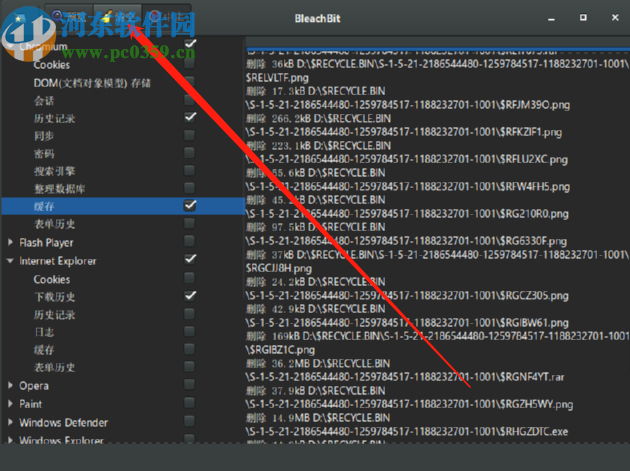Enable Internet Explorer 历史记录 checkbox

click(190, 314)
